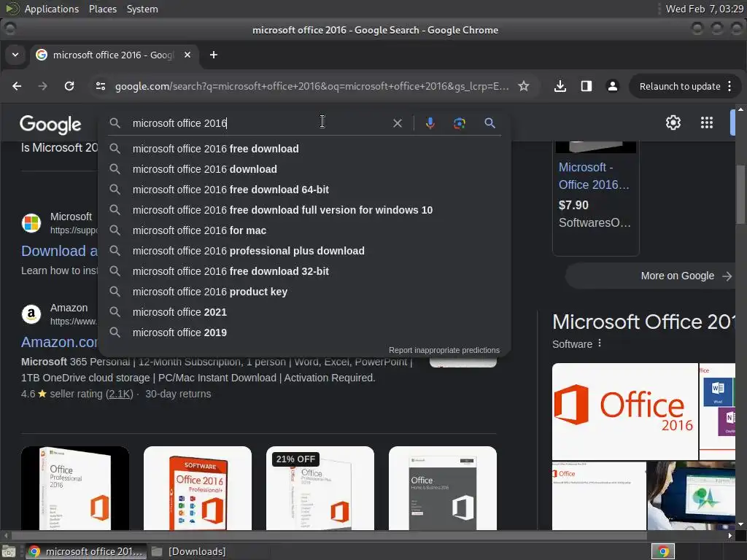This screenshot has height=560, width=747.
Task: Click 'More on Google' button
Action: click(x=650, y=276)
